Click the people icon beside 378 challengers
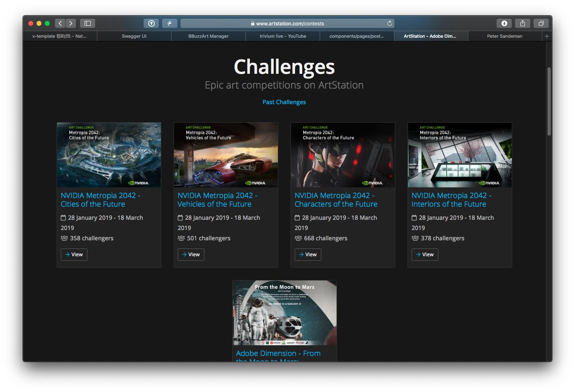 [x=415, y=238]
